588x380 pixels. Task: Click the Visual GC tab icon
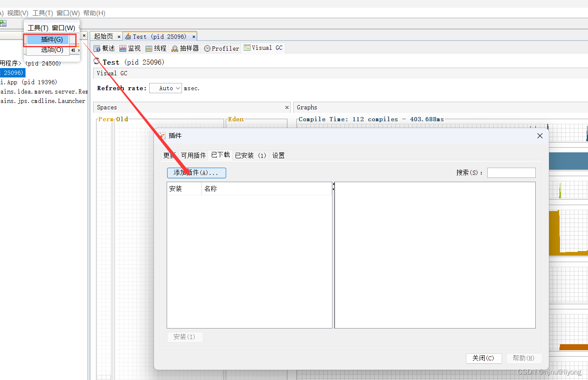tap(247, 48)
